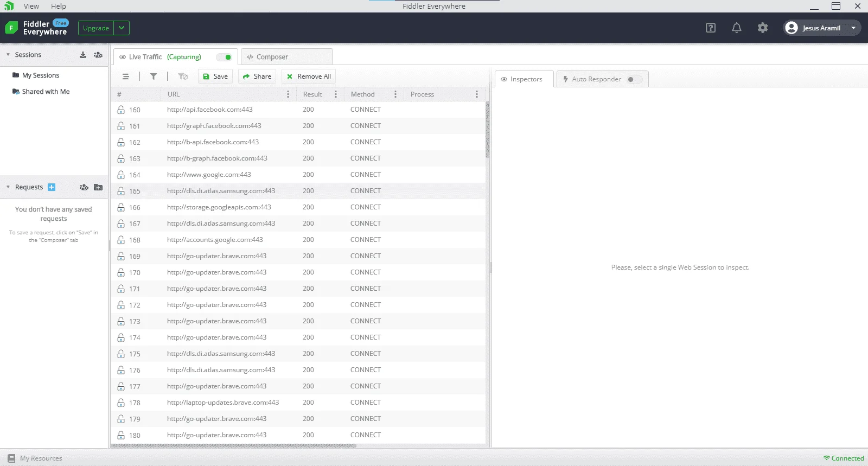Click the import sessions icon

(83, 55)
